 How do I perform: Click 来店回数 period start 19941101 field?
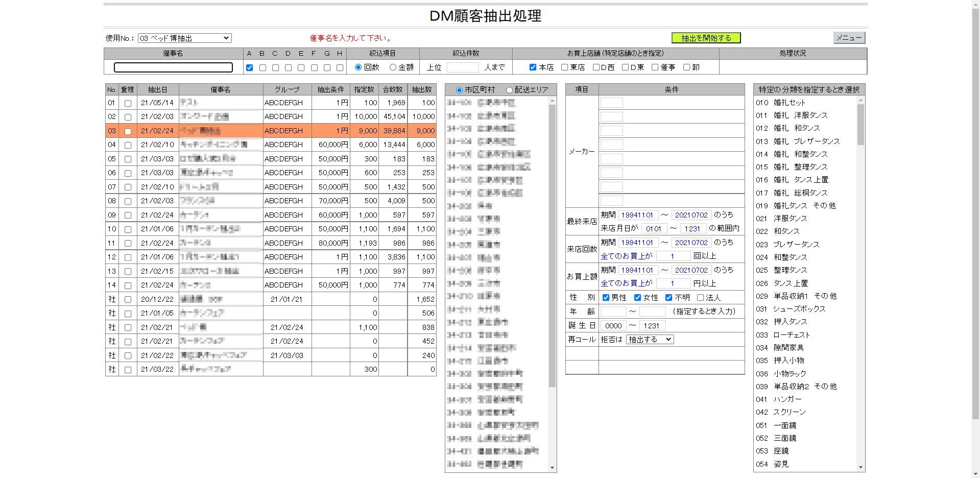pos(637,243)
